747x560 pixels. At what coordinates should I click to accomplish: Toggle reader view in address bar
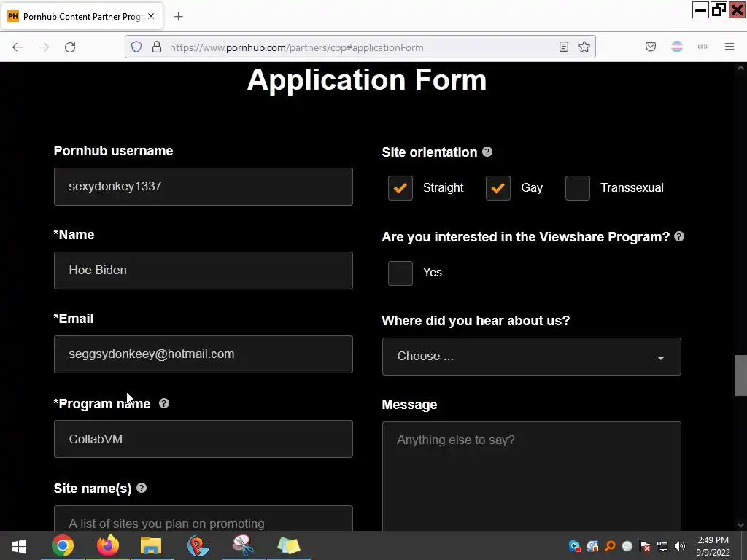564,47
